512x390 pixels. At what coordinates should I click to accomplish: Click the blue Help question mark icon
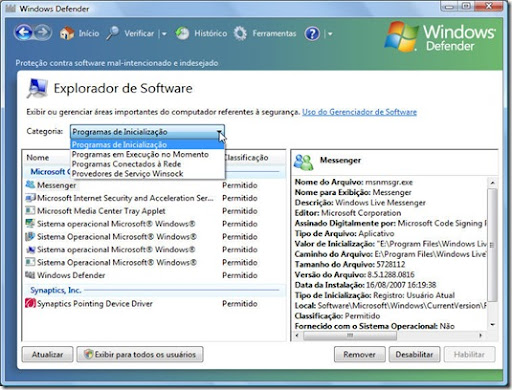click(x=312, y=33)
